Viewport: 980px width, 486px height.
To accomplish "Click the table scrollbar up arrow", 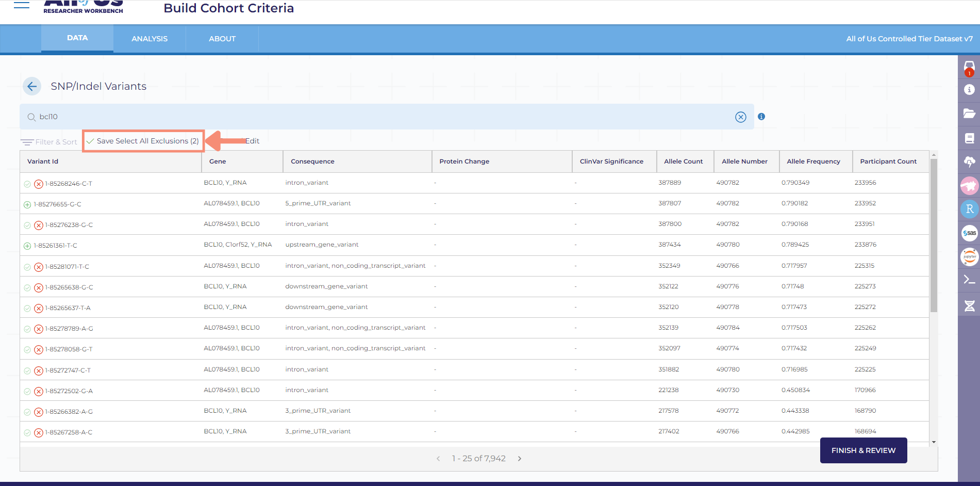I will point(934,154).
